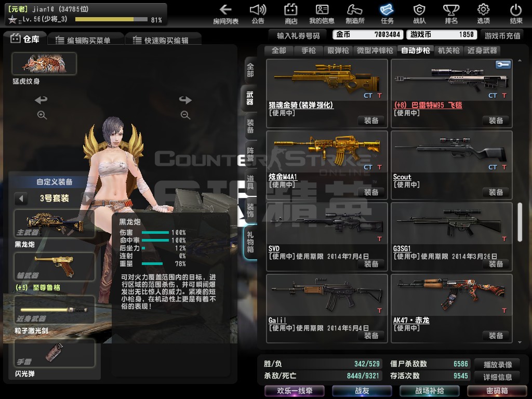Open My Info (我的信息) icon
Viewport: 532px width, 399px height.
[322, 14]
